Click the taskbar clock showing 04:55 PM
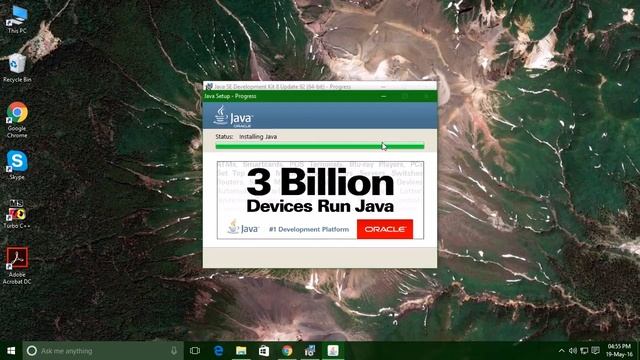The image size is (640, 360). 618,351
